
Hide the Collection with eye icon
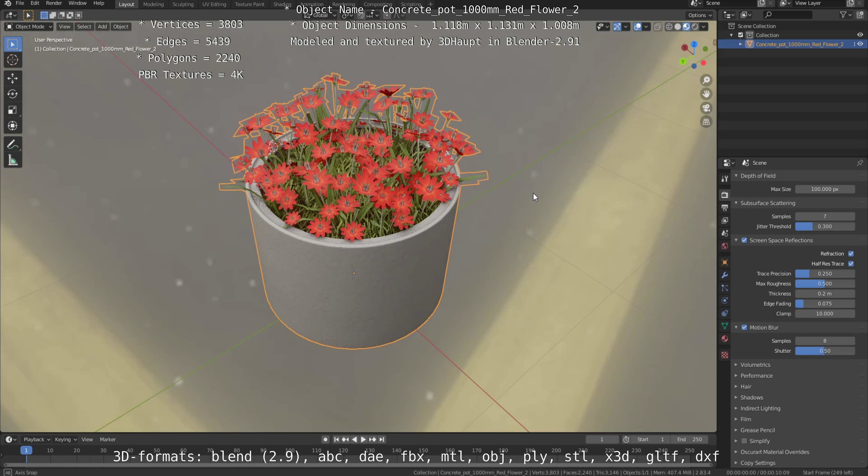click(860, 35)
